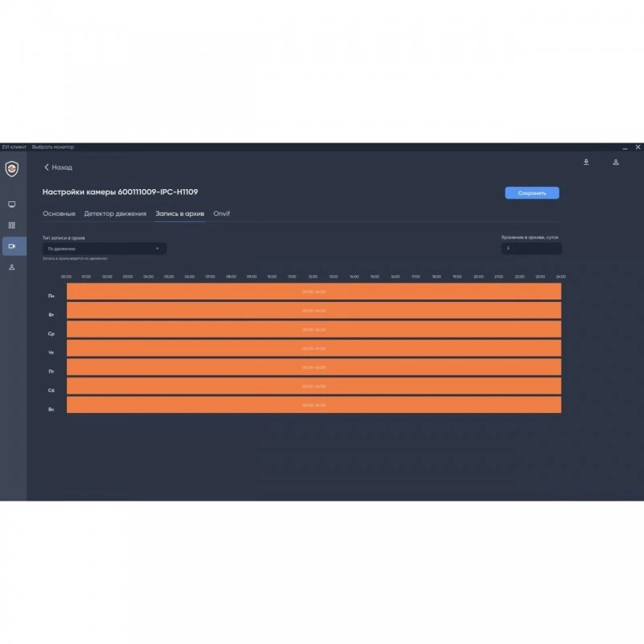Expand the Тип записи в архив dropdown
The image size is (644, 644).
tap(105, 249)
